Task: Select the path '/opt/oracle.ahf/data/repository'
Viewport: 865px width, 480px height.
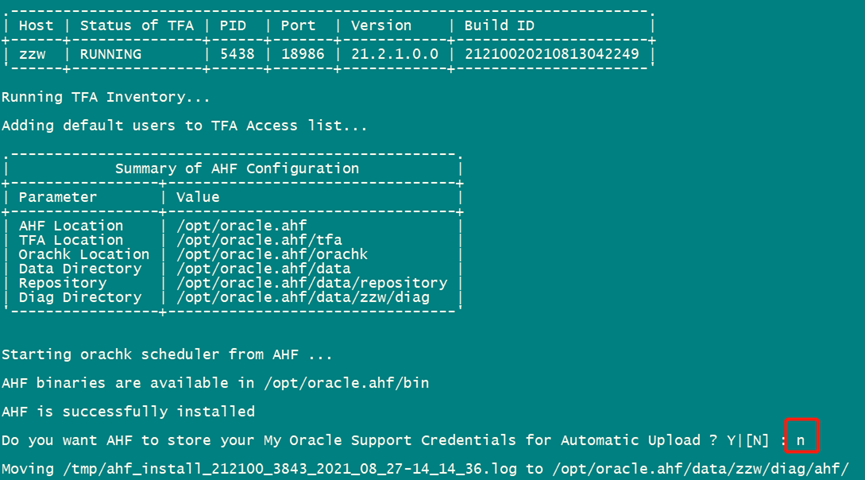Action: (312, 283)
